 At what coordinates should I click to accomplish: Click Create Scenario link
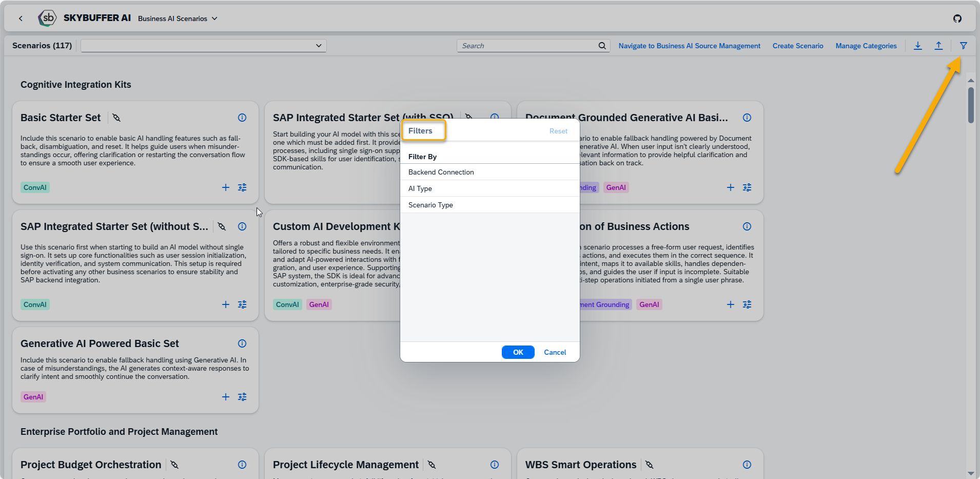pyautogui.click(x=798, y=46)
